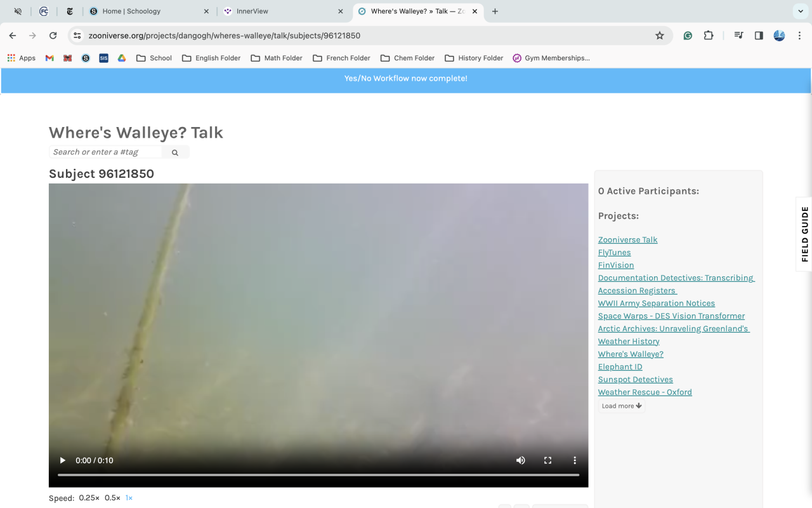Click the video progress bar
The width and height of the screenshot is (812, 508).
(x=318, y=475)
